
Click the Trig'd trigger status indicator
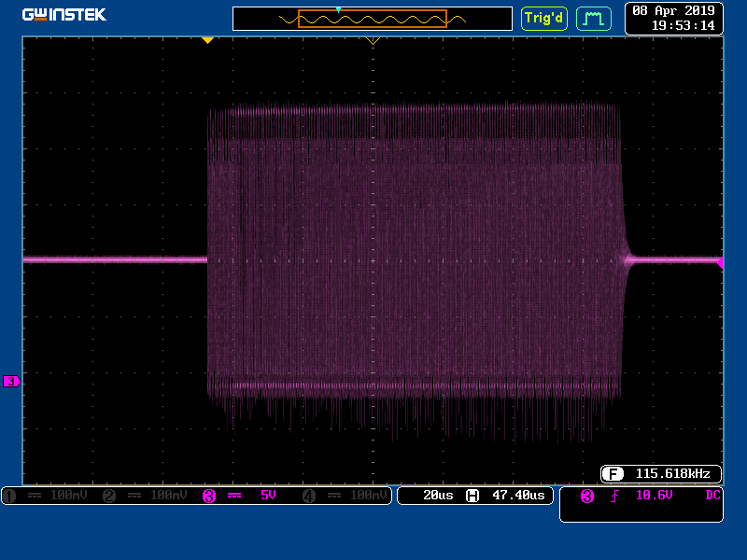(x=544, y=19)
